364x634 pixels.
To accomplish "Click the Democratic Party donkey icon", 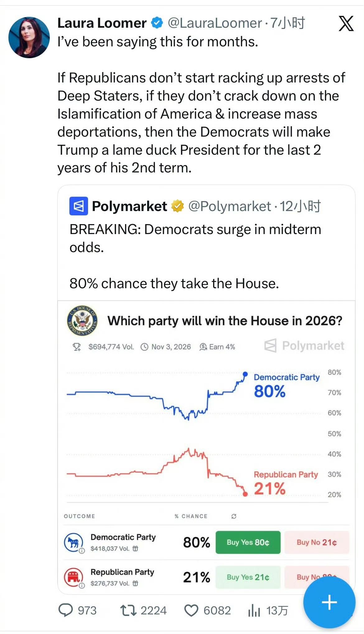I will (73, 542).
